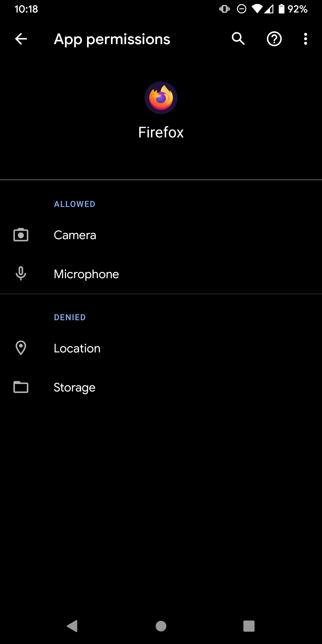
Task: Open the help icon for permissions
Action: click(274, 39)
